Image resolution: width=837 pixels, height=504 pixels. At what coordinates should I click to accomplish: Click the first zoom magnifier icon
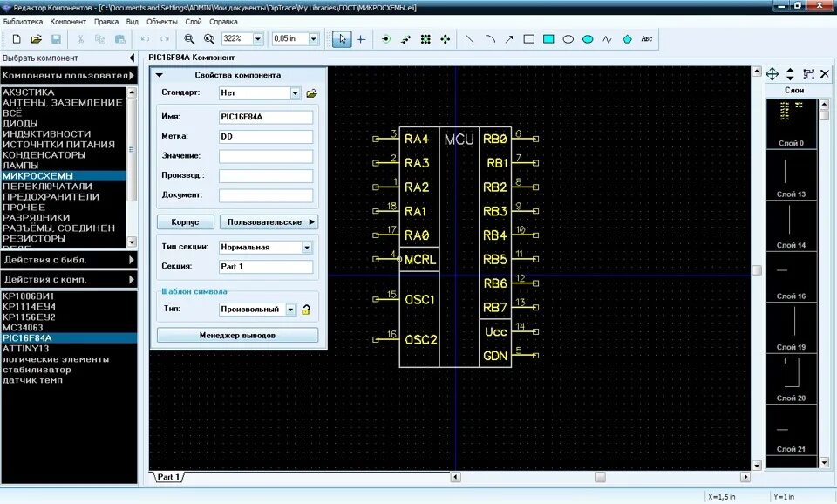pyautogui.click(x=189, y=39)
